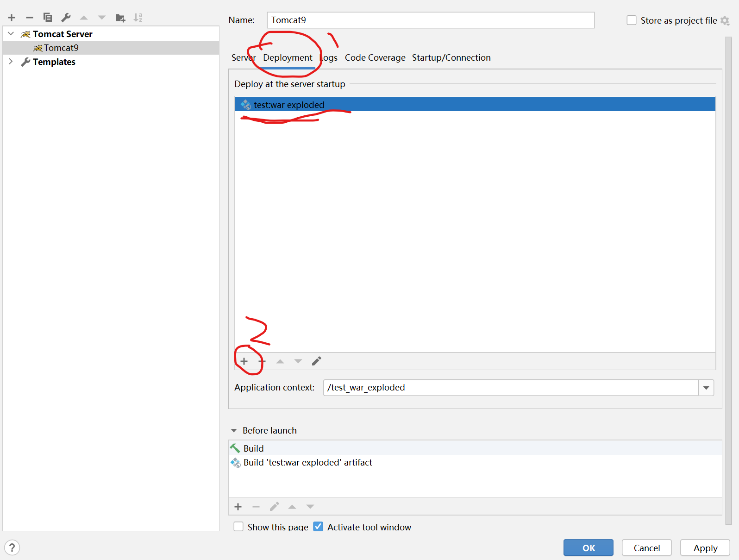Click the Apply button

click(705, 547)
